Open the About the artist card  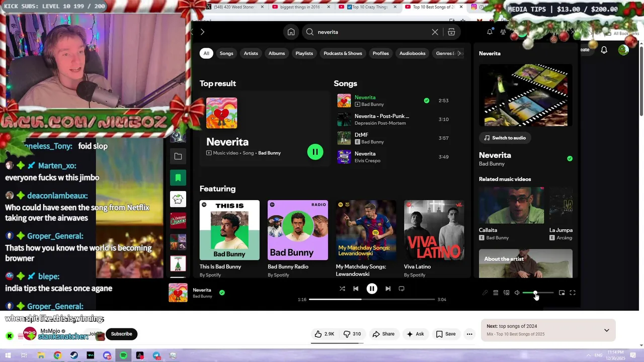pos(526,263)
